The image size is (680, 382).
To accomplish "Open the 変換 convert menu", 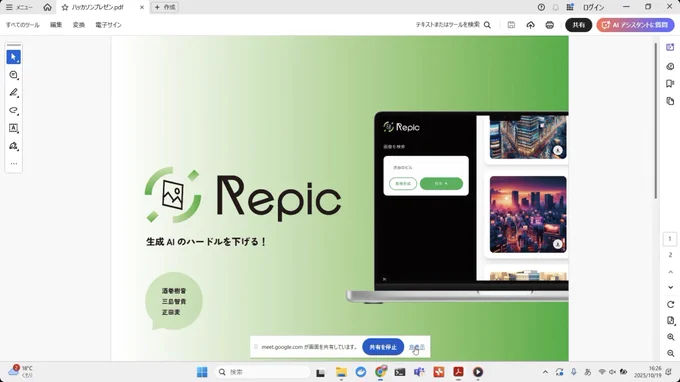I will [x=79, y=25].
